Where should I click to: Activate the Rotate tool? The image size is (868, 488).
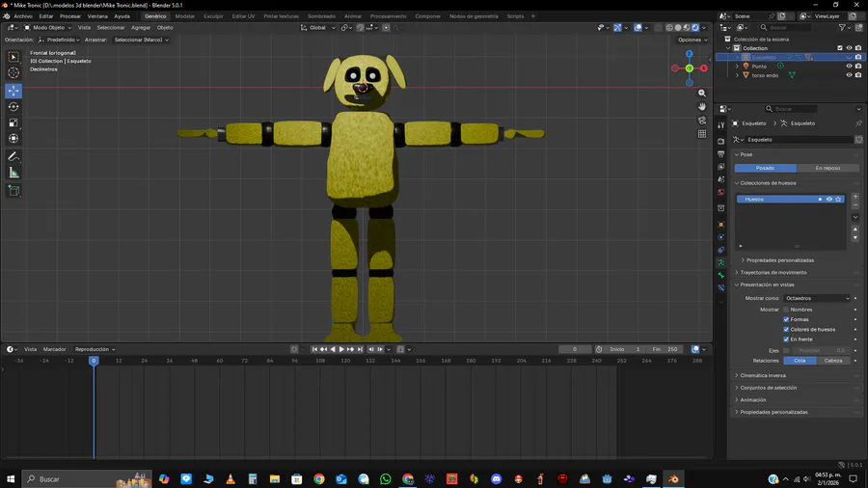coord(14,107)
